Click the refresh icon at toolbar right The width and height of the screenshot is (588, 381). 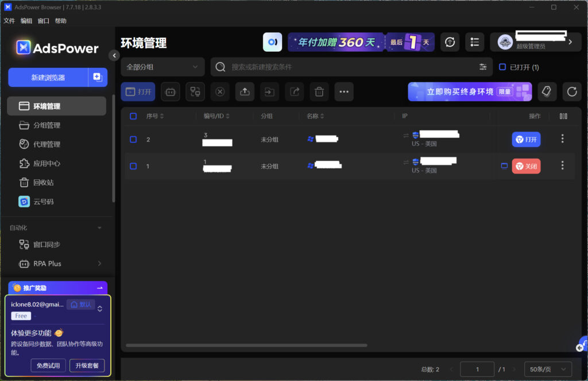click(572, 92)
